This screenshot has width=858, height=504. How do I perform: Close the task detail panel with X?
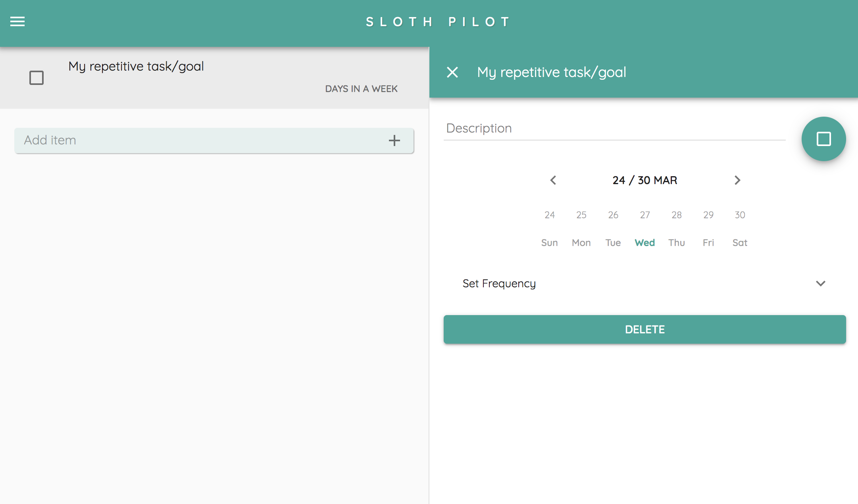click(452, 72)
